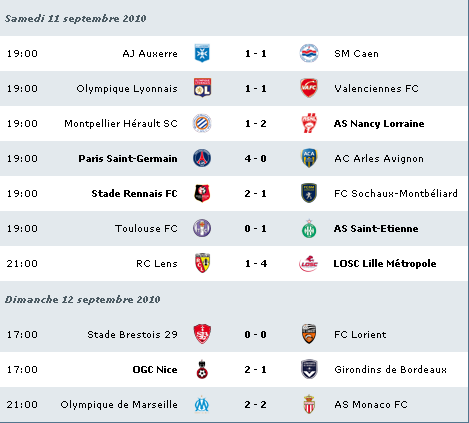Open the Girondins de Bordeaux badge
469x423 pixels.
[x=309, y=369]
